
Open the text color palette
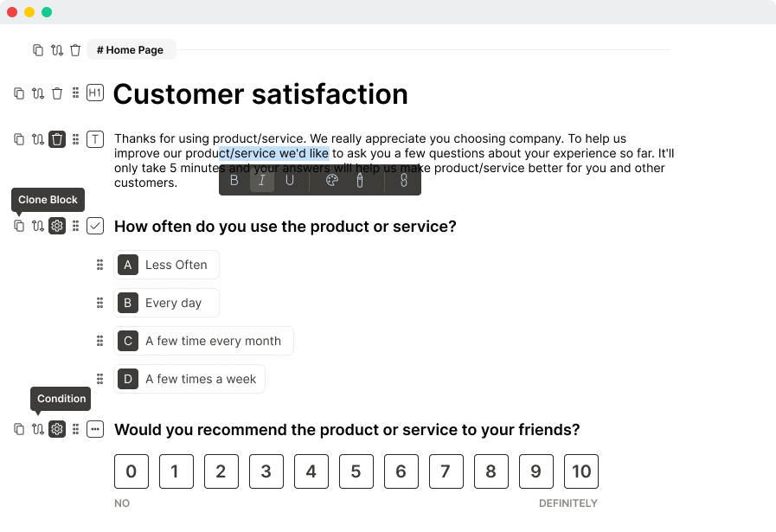click(331, 181)
